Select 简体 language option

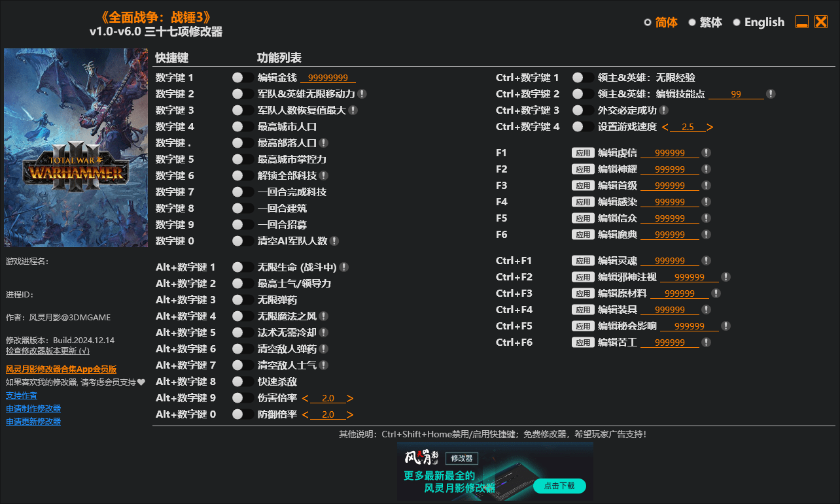pos(661,22)
